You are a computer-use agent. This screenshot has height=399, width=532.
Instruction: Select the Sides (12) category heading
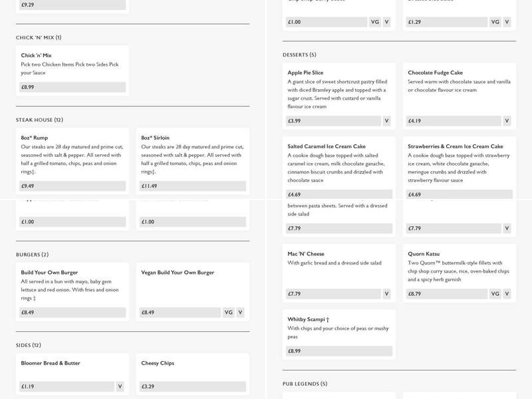(29, 345)
